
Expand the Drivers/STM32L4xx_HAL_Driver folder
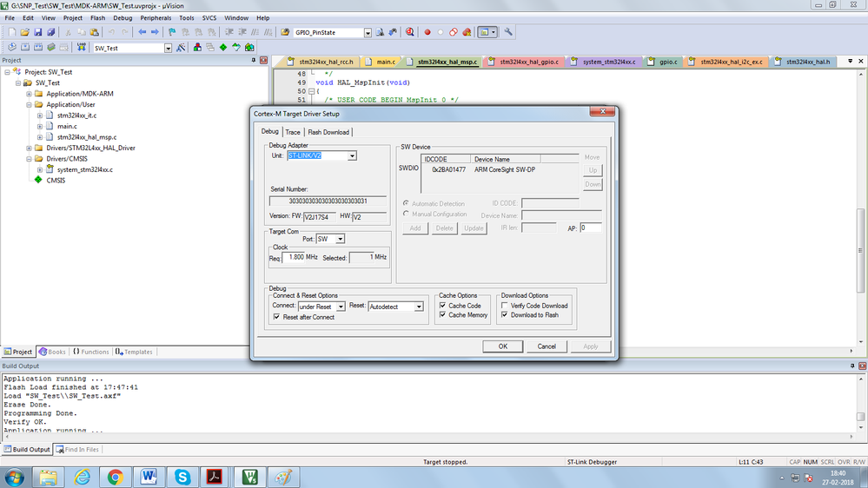point(29,148)
